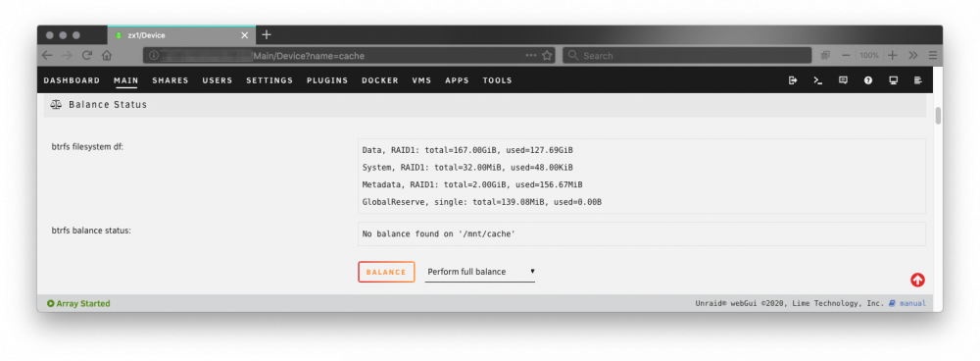This screenshot has width=980, height=361.
Task: Reset the 100% zoom level
Action: tap(868, 55)
